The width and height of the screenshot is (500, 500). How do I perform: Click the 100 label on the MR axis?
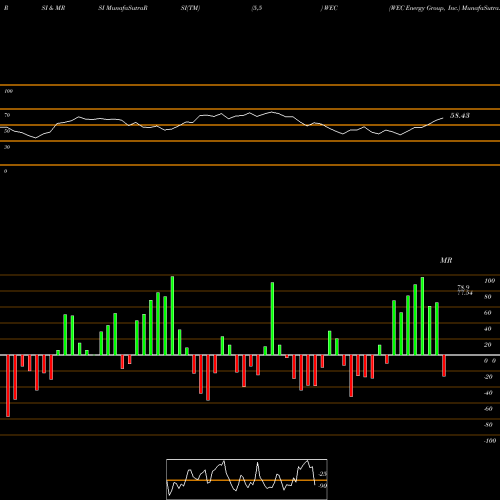point(489,281)
